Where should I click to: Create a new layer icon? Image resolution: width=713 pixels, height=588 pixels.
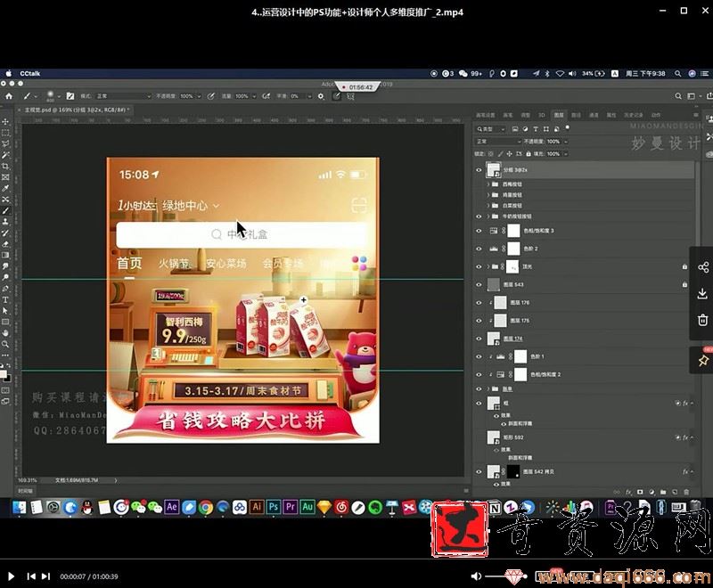(x=675, y=492)
